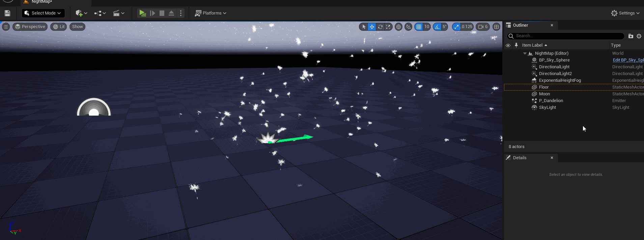Viewport: 644px width, 240px height.
Task: Open the Select Mode dropdown
Action: pyautogui.click(x=43, y=13)
